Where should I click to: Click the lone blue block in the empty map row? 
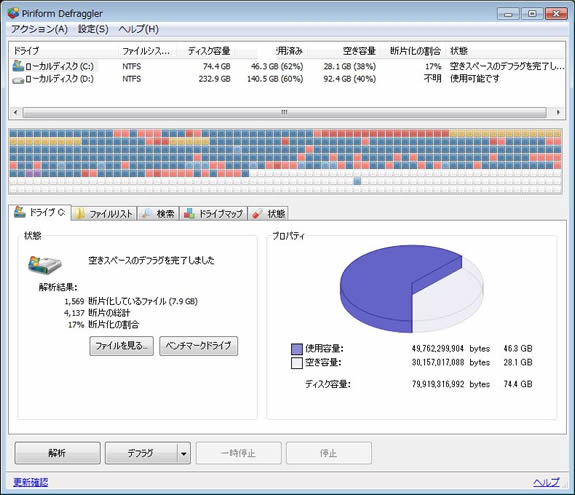click(358, 181)
